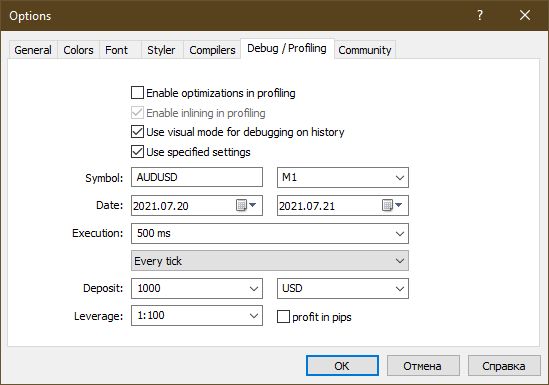The height and width of the screenshot is (385, 549).
Task: Click the Date: label
Action: point(110,205)
